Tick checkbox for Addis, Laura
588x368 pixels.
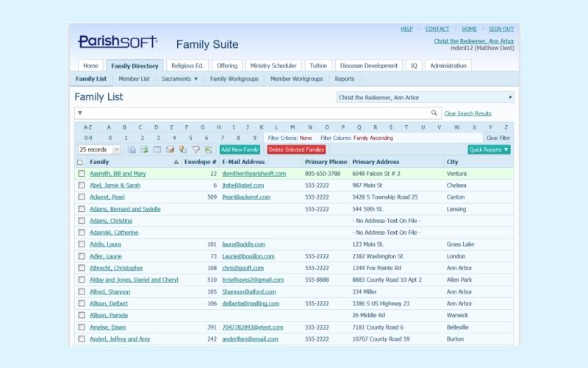pos(82,244)
